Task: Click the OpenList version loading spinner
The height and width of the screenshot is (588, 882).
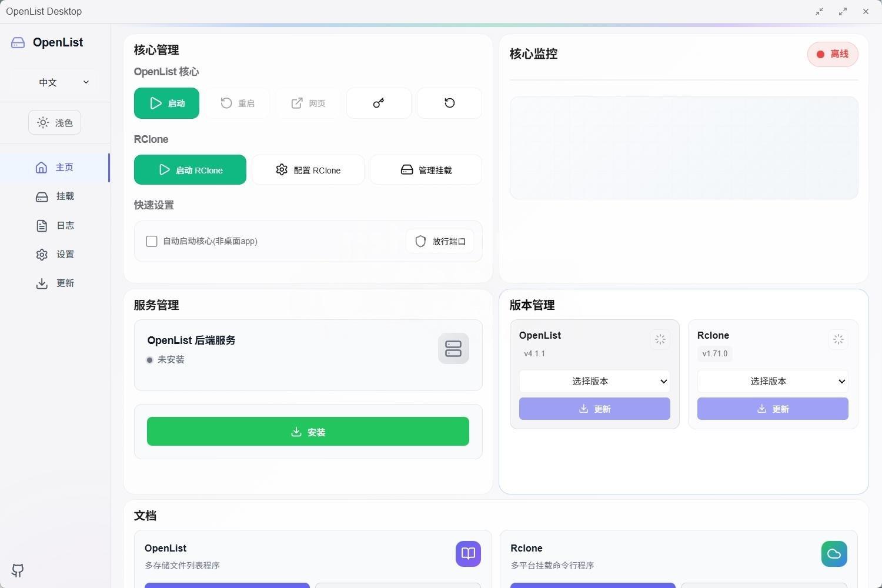Action: pyautogui.click(x=660, y=339)
